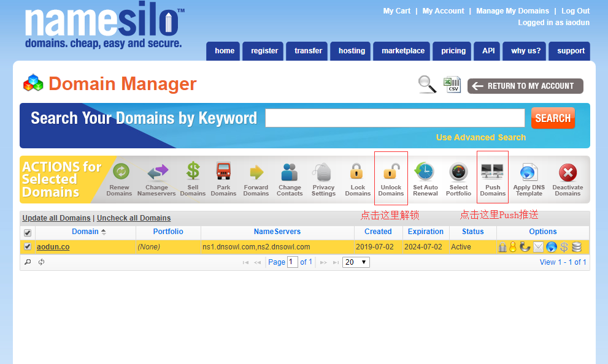Open the rows-per-page dropdown showing 20
This screenshot has width=608, height=364.
click(356, 262)
